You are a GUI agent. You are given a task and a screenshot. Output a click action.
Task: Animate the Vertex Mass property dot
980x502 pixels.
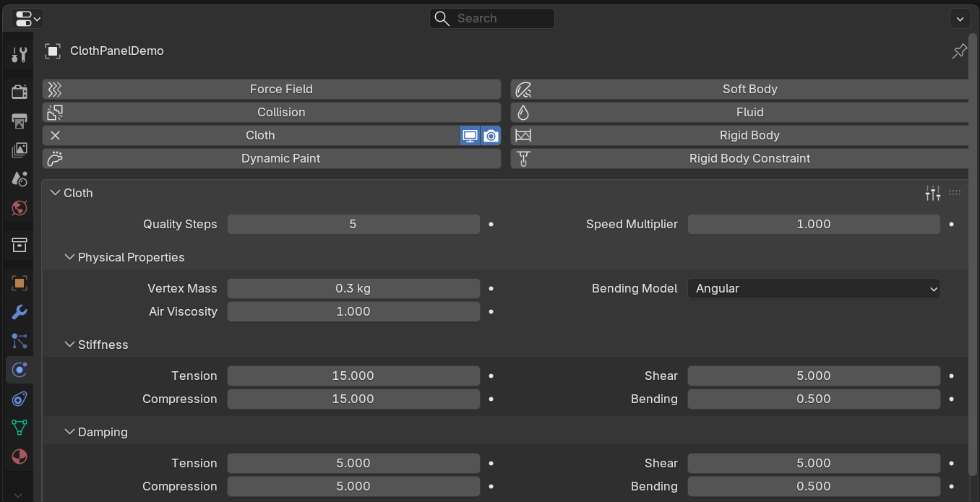[491, 289]
